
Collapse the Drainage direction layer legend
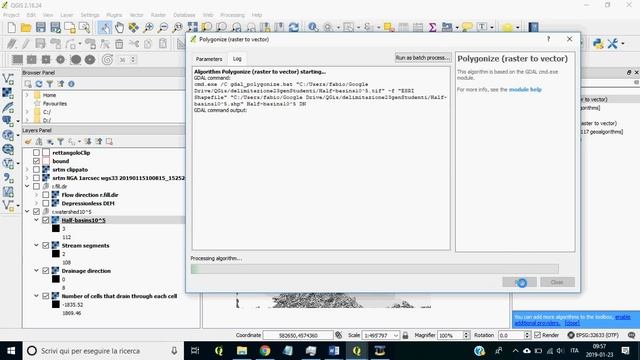point(36,271)
